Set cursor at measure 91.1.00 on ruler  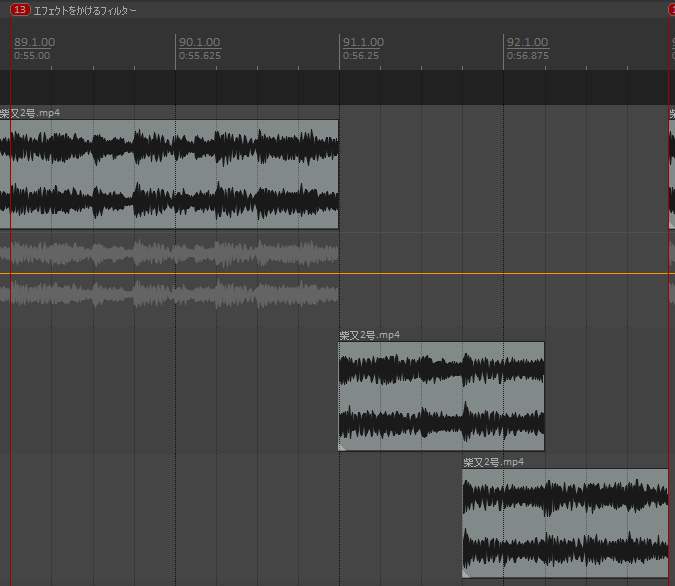click(362, 42)
